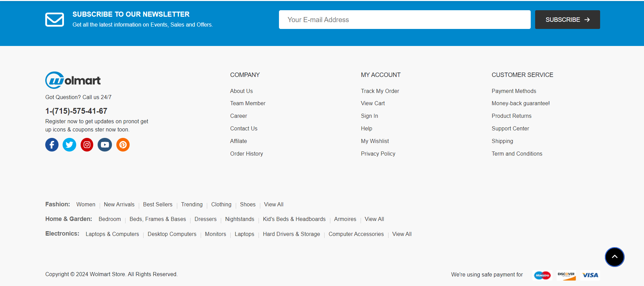This screenshot has width=644, height=286.
Task: Focus the Your E-mail Address field
Action: coord(404,20)
